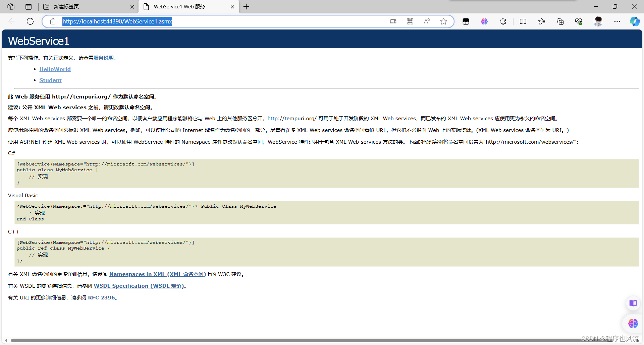Start read aloud for this page

(427, 21)
